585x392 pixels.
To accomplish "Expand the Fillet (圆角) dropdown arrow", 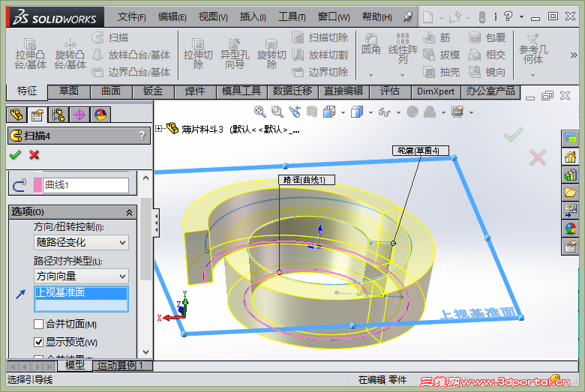I will (x=370, y=75).
